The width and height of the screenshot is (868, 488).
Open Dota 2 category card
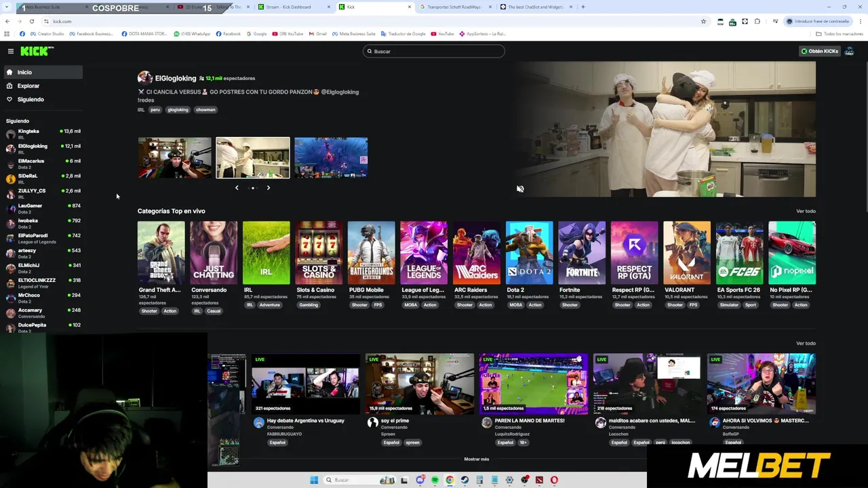[529, 253]
